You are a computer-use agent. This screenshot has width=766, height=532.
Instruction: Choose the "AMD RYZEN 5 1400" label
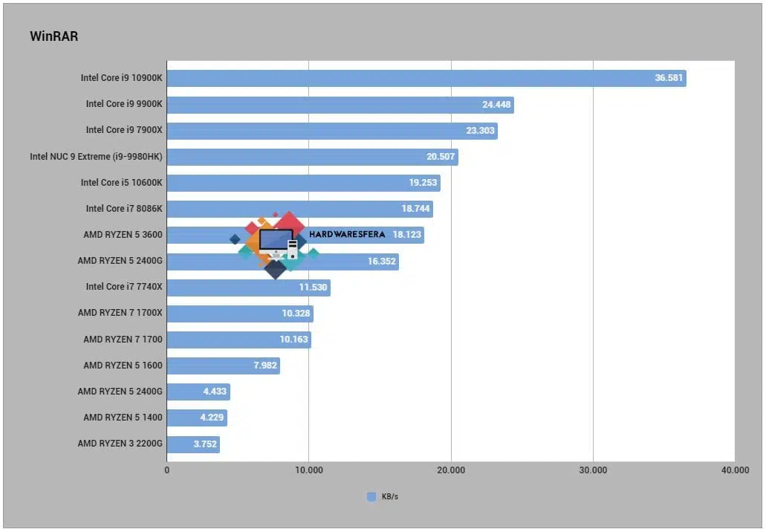[123, 417]
